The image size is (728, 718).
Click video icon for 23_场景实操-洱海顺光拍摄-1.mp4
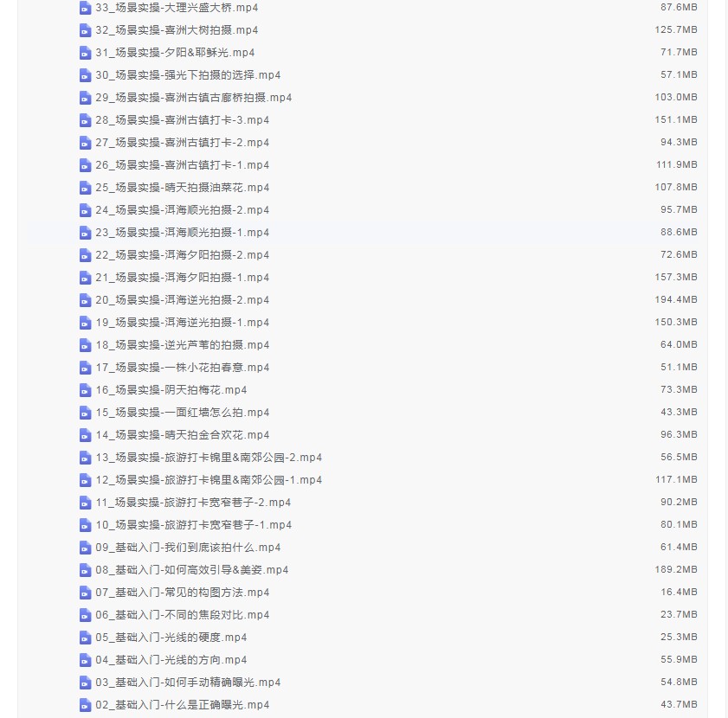[85, 233]
